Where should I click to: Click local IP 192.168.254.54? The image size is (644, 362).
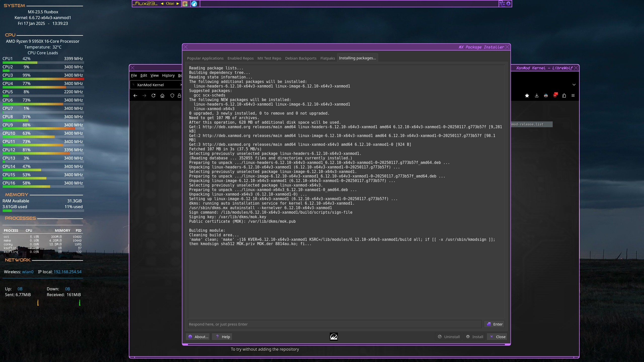pyautogui.click(x=67, y=272)
